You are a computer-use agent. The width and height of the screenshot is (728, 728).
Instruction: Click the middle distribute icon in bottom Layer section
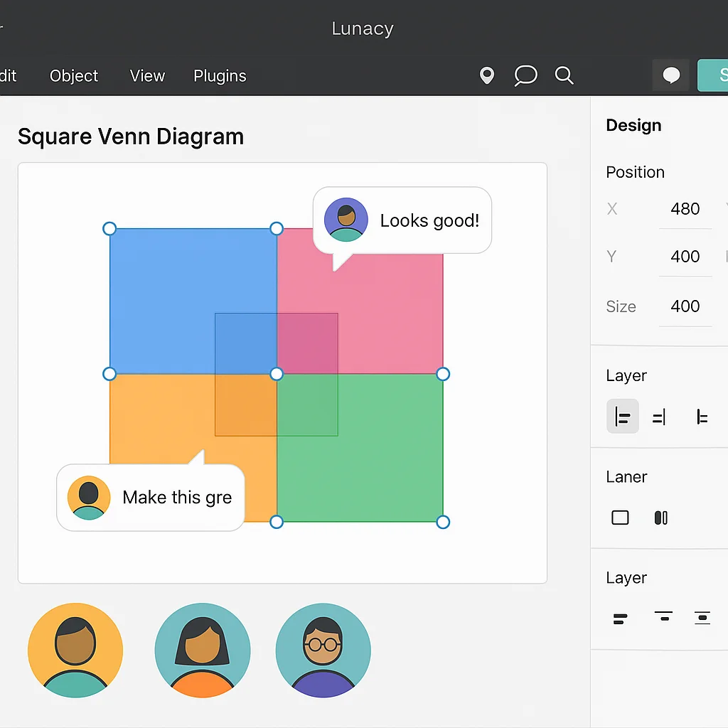click(x=663, y=618)
